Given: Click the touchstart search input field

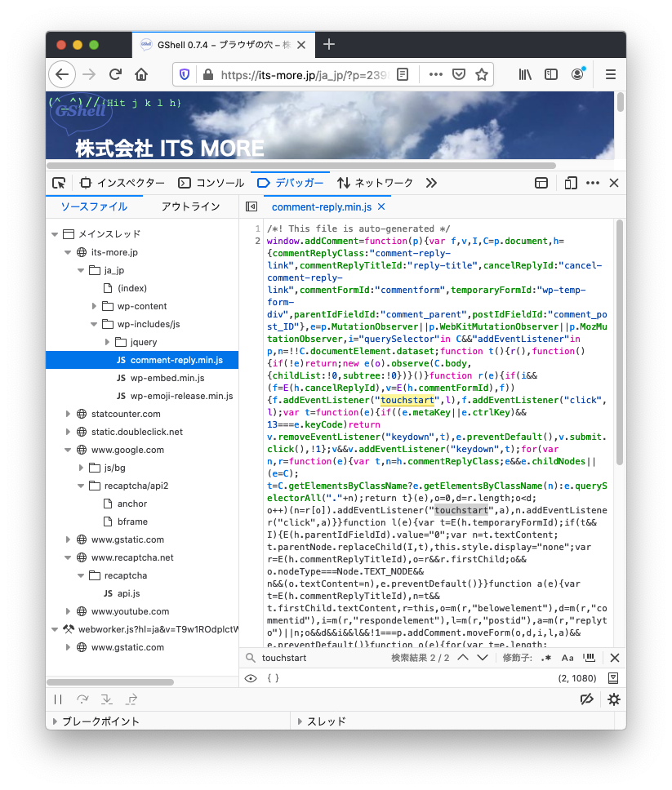Looking at the screenshot, I should click(x=318, y=658).
